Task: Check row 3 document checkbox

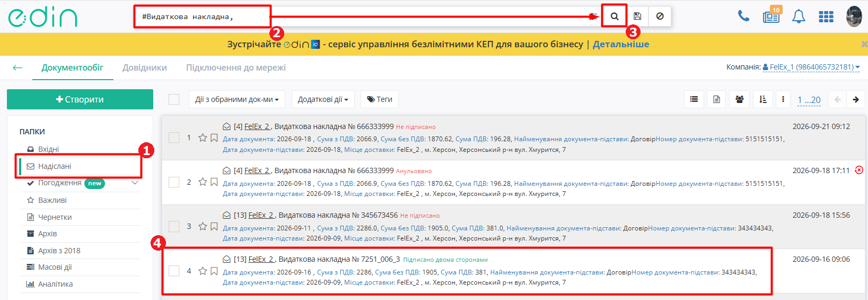Action: [x=174, y=226]
